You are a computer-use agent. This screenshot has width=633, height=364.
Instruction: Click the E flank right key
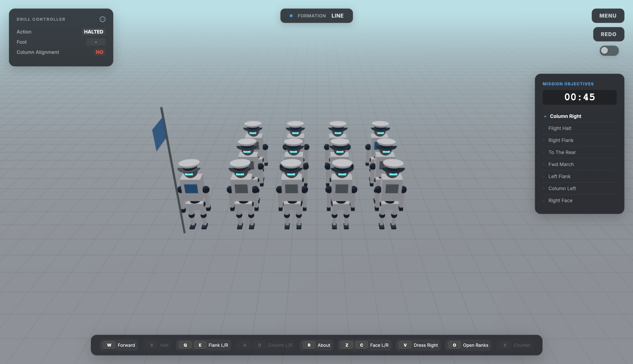click(x=200, y=345)
